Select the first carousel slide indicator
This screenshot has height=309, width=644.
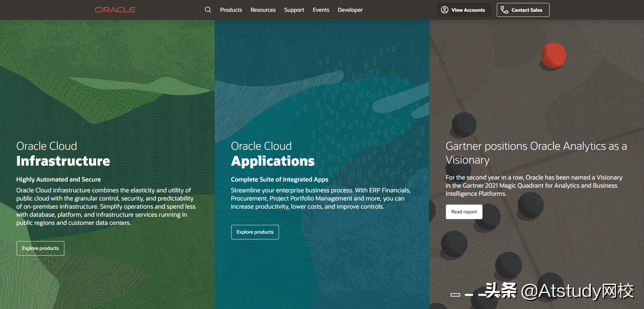456,295
